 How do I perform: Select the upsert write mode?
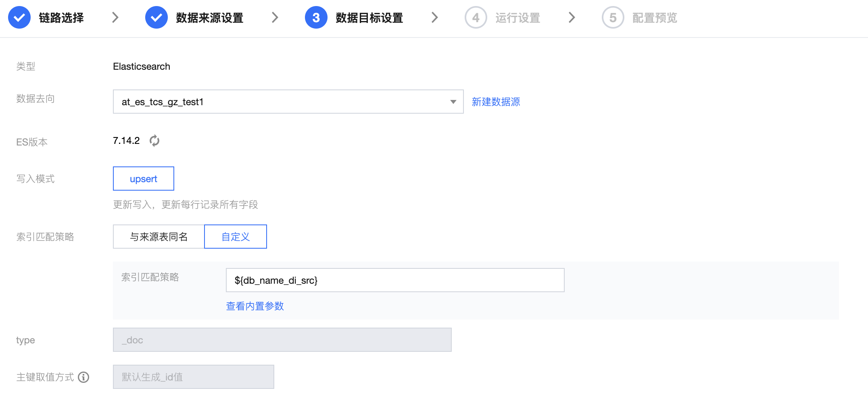[143, 179]
